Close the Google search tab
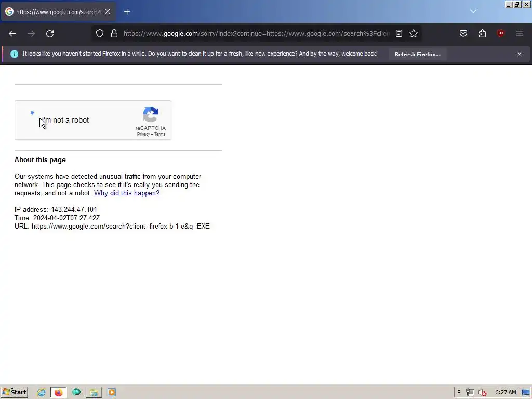Viewport: 532px width, 399px height. point(108,11)
